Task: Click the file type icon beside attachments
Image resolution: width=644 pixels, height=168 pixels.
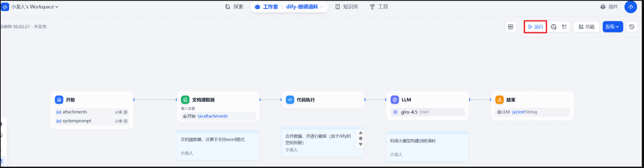Action: pos(126,112)
